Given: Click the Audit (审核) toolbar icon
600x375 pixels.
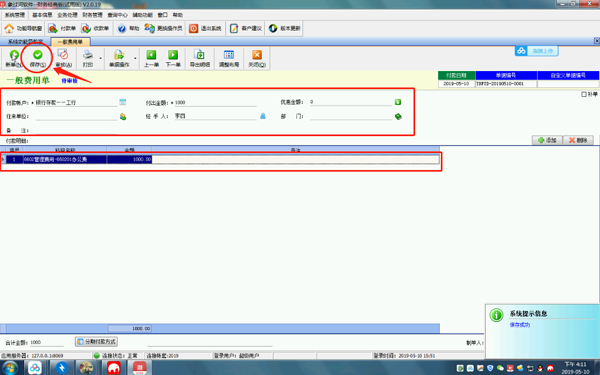Looking at the screenshot, I should click(x=63, y=55).
